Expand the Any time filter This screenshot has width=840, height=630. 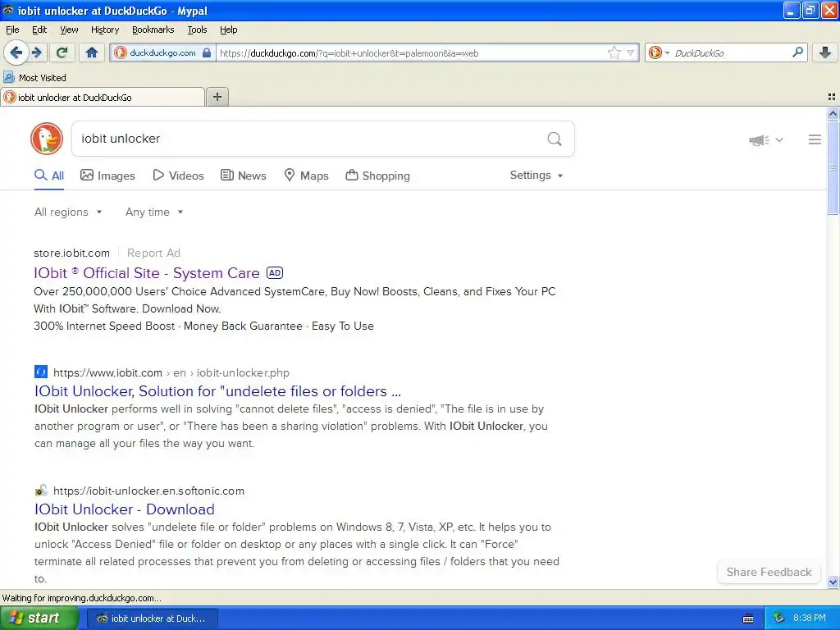point(155,212)
